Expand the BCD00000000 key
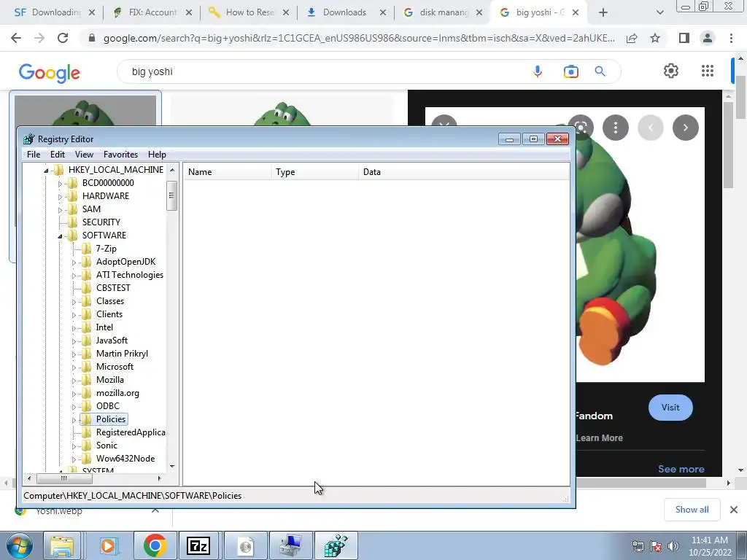 60,183
